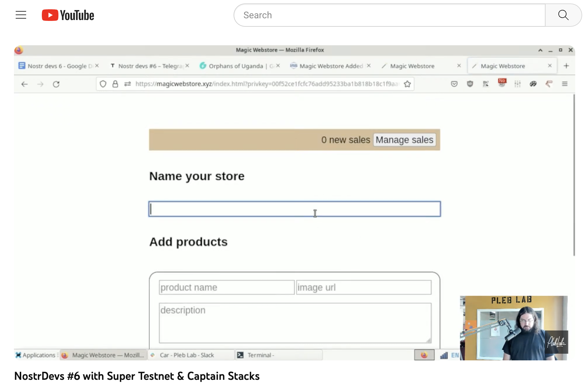Click the Firefox reload page icon
This screenshot has height=383, width=588.
tap(56, 84)
